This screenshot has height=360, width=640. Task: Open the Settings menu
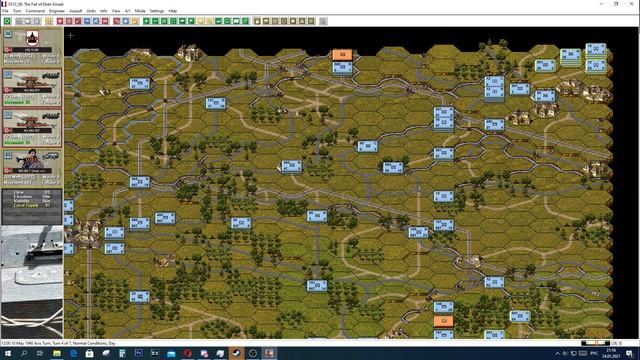(156, 11)
